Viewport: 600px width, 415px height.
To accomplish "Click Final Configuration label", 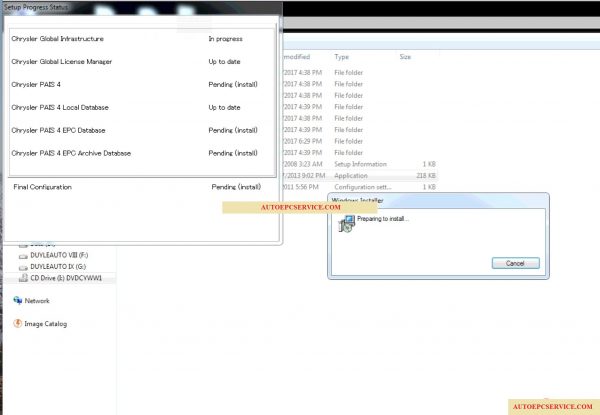I will click(x=42, y=187).
